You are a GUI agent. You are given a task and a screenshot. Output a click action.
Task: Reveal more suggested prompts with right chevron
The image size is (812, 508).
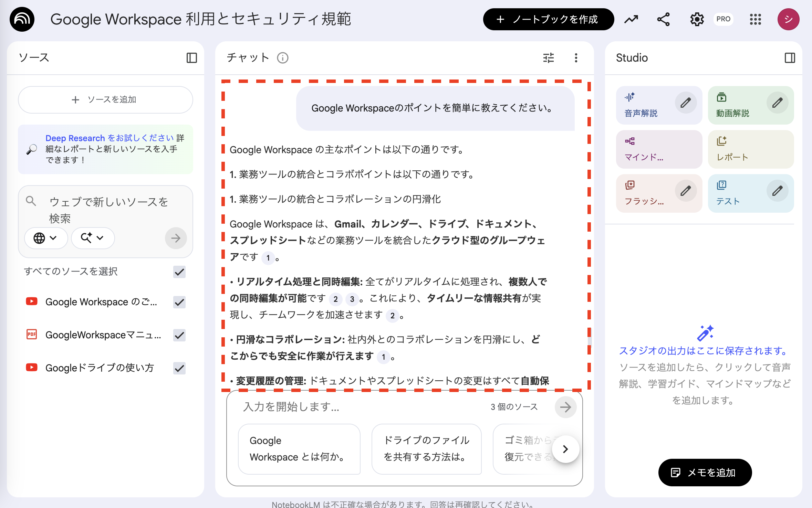565,449
